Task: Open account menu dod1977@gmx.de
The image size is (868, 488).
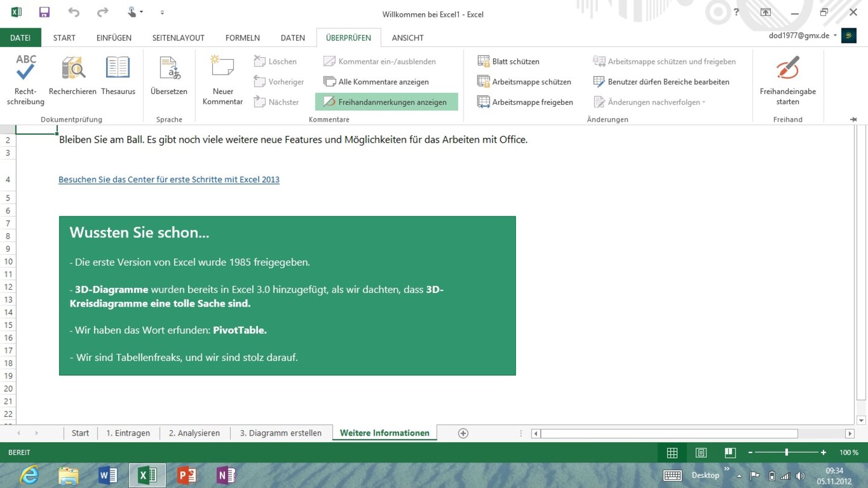Action: (x=803, y=36)
